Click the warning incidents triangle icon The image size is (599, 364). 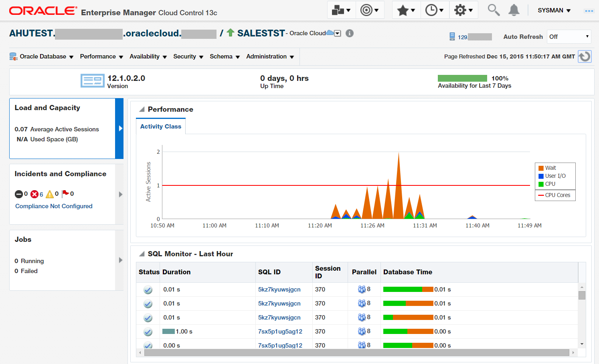pos(50,194)
